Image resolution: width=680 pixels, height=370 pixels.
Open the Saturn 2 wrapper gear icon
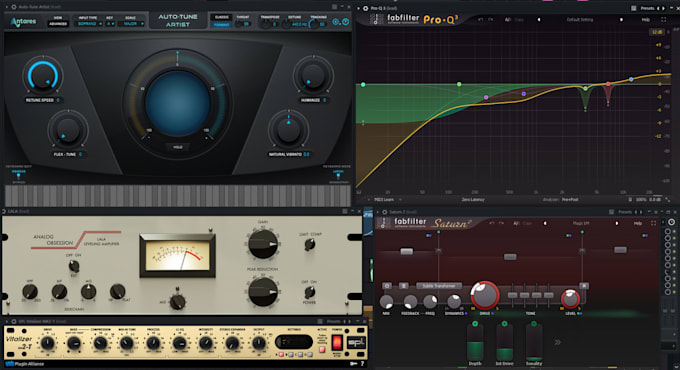(384, 212)
